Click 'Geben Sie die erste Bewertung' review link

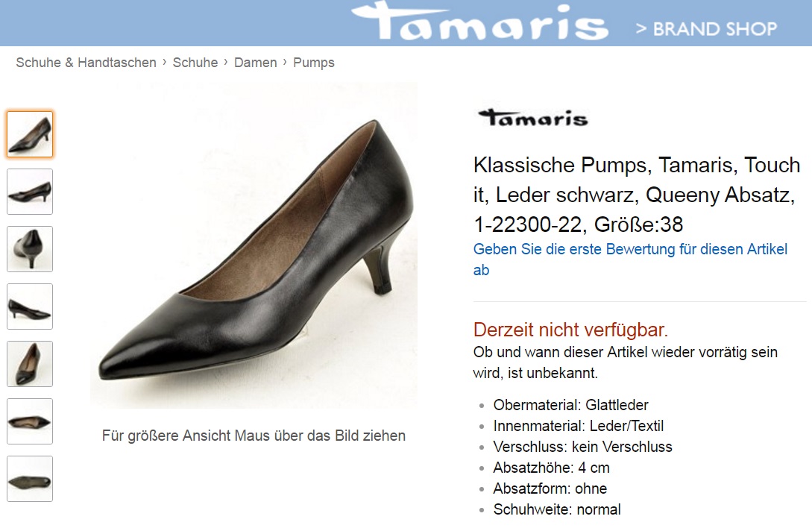click(630, 260)
